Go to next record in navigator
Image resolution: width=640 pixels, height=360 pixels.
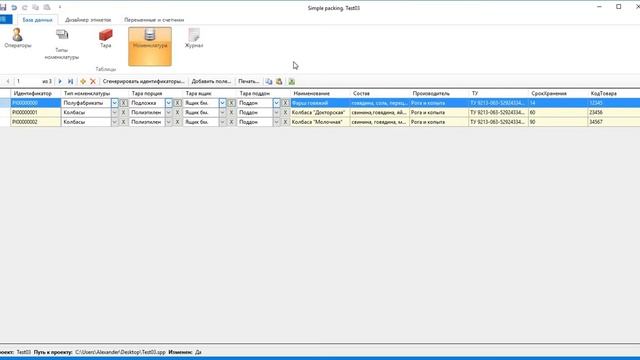60,81
